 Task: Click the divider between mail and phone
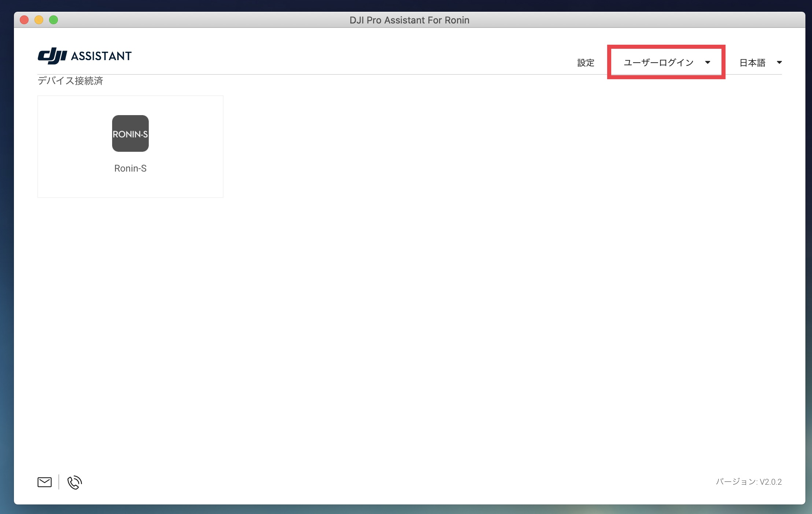[x=59, y=482]
